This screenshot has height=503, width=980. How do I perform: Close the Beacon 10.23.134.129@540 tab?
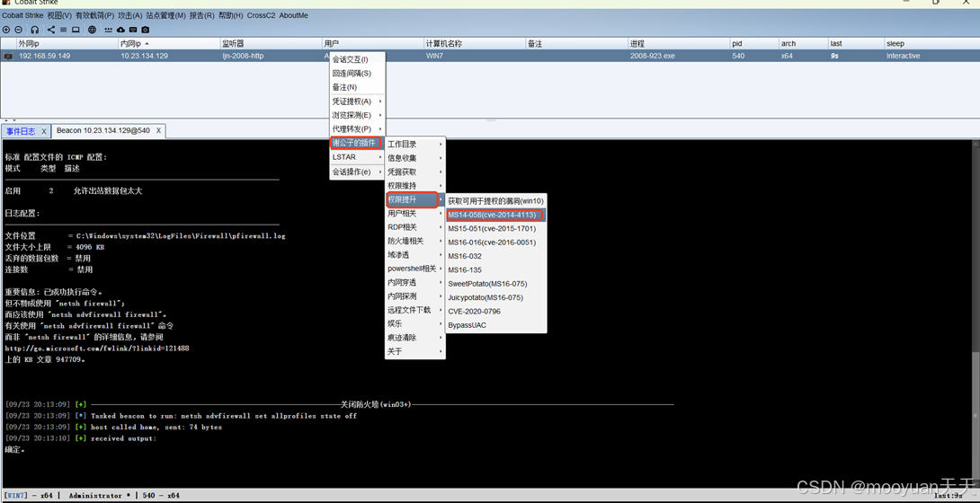coord(159,130)
